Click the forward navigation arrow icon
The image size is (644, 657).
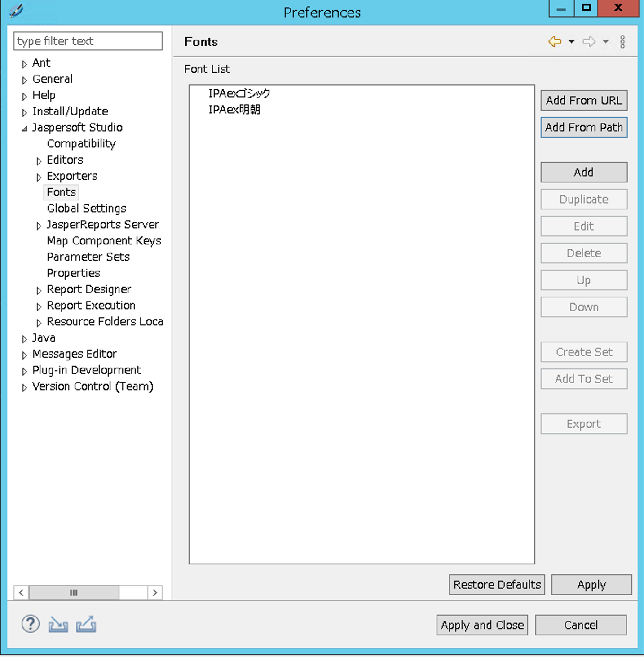tap(589, 42)
